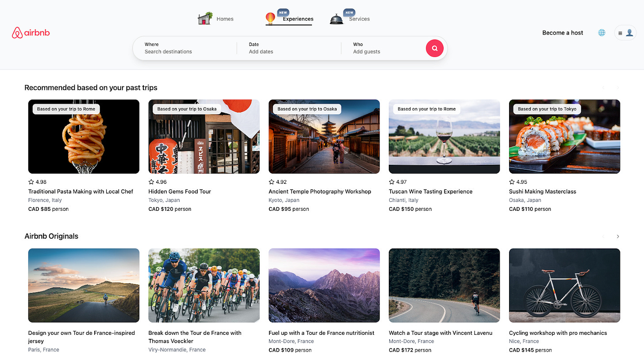Click the CAD $150 person price
The height and width of the screenshot is (353, 644).
pyautogui.click(x=410, y=209)
